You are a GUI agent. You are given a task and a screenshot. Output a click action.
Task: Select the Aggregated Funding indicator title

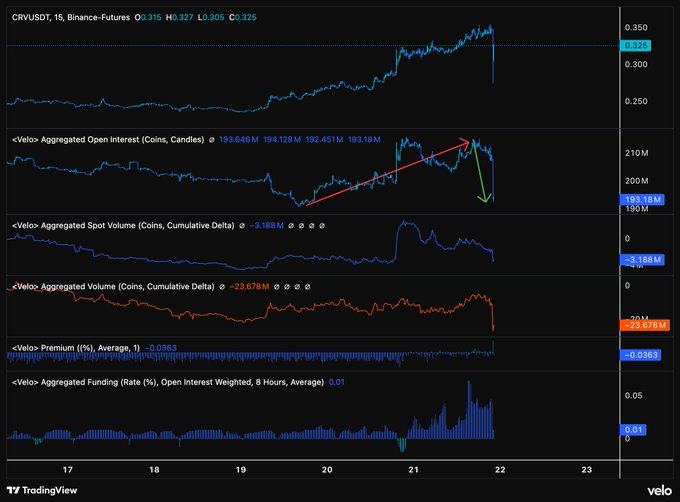coord(168,382)
